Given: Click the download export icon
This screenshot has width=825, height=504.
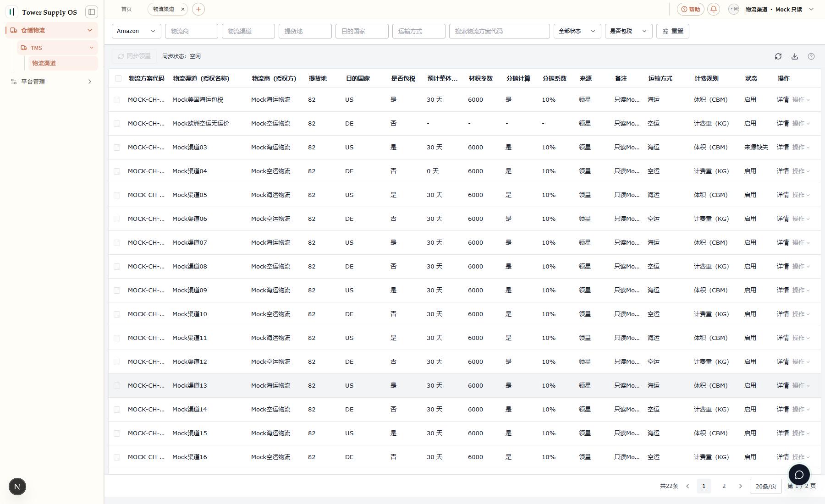Looking at the screenshot, I should (794, 56).
